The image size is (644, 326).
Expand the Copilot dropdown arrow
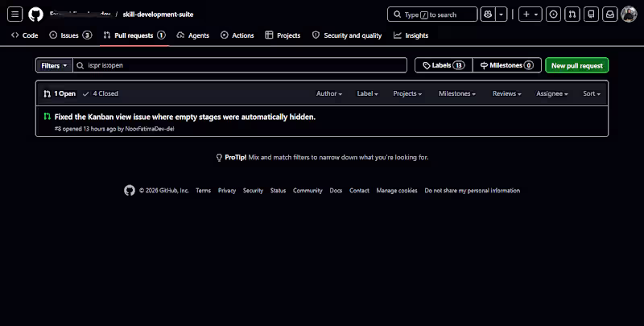[501, 14]
